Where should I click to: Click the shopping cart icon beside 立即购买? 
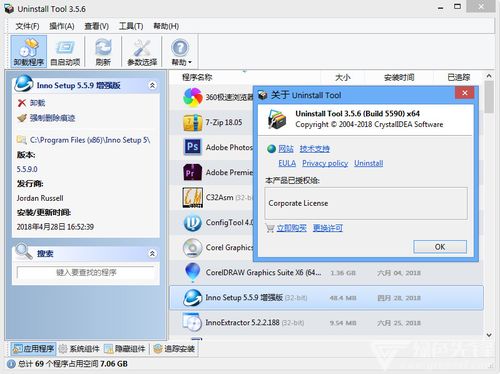[270, 228]
